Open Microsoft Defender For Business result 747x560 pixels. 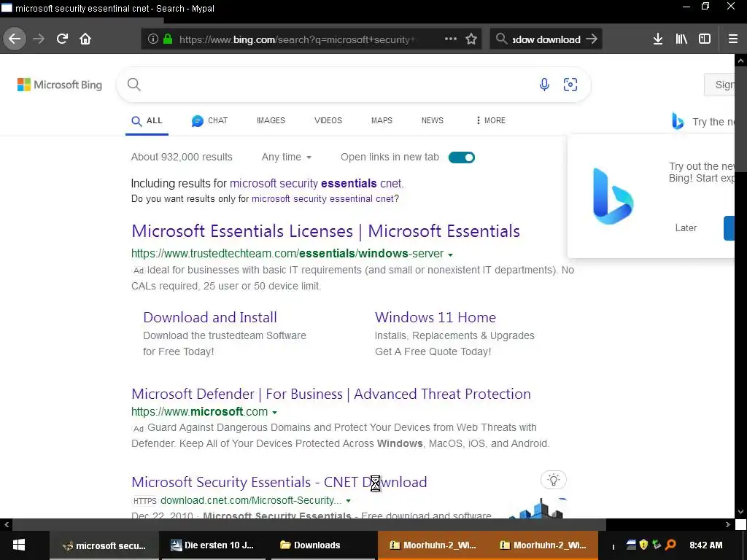pos(331,394)
